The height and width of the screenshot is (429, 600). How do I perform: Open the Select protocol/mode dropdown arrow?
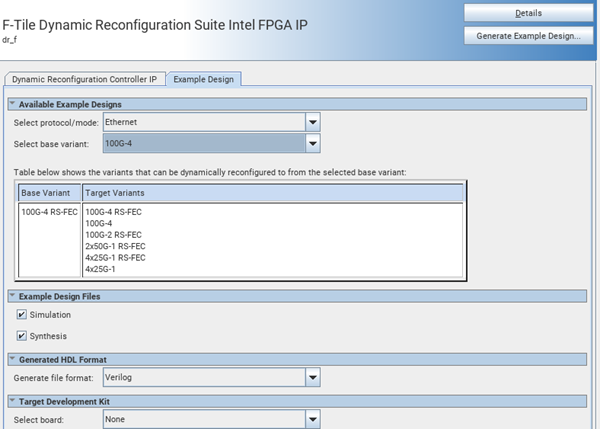(313, 122)
